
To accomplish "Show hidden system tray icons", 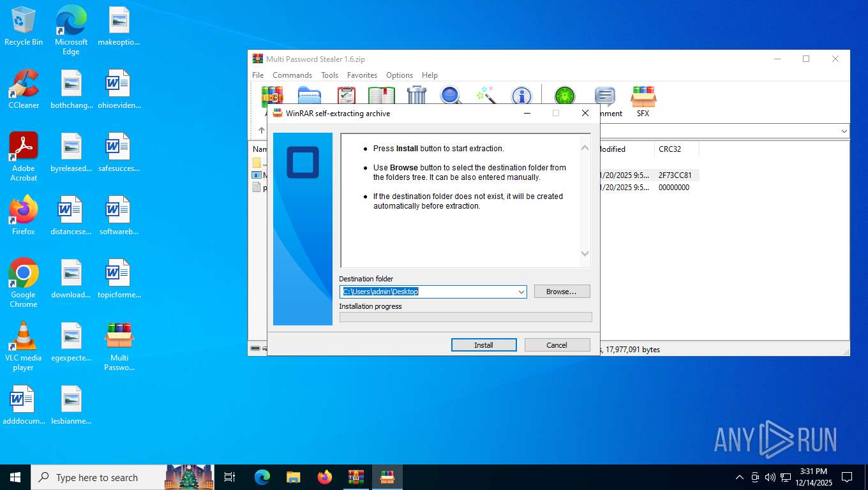I will click(x=740, y=477).
